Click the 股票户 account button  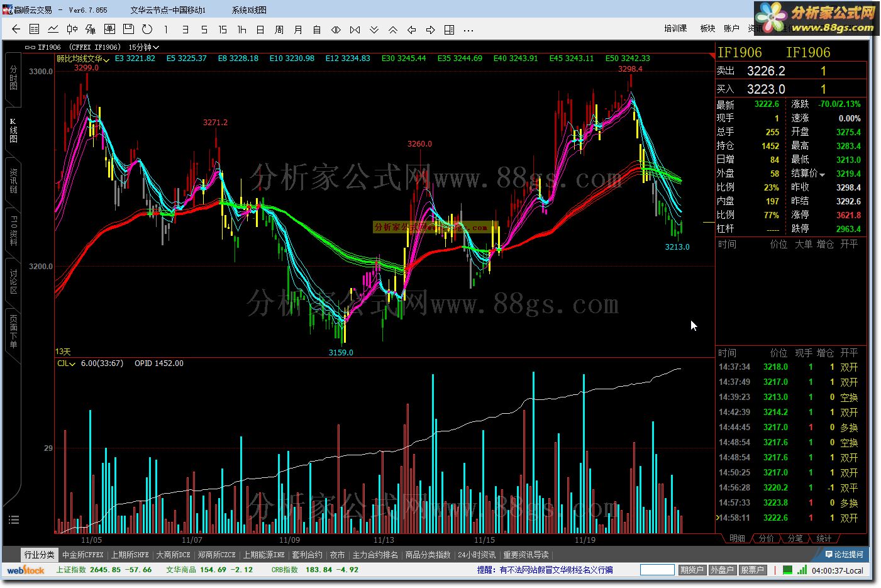(x=752, y=570)
